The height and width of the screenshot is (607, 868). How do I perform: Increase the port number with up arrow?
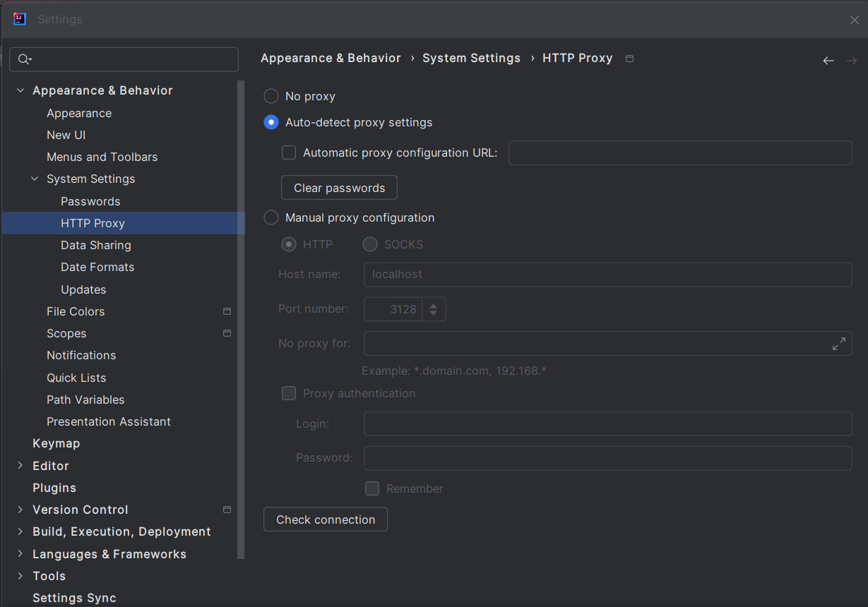pos(434,305)
